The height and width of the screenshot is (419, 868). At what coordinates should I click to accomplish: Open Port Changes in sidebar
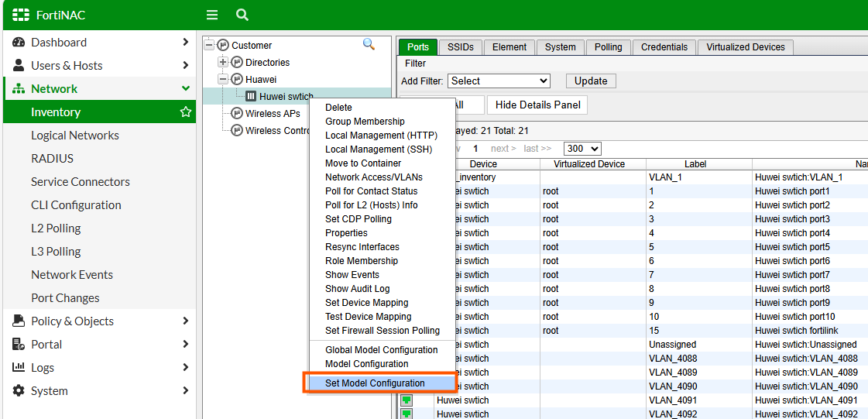click(65, 298)
